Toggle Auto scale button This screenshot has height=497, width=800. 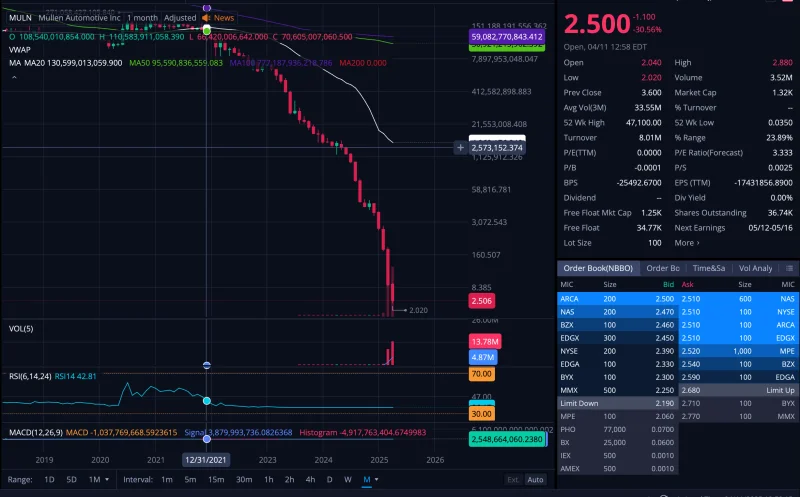pos(535,480)
